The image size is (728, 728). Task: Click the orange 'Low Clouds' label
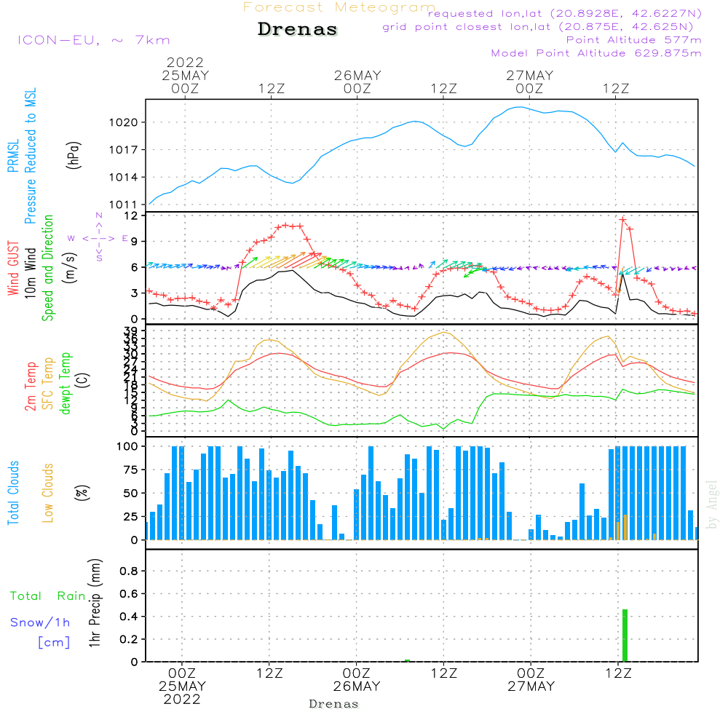pyautogui.click(x=48, y=493)
